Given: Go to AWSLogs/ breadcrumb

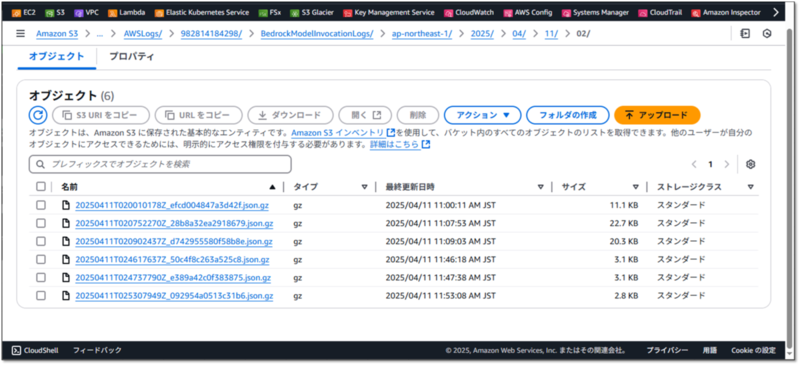Looking at the screenshot, I should pyautogui.click(x=143, y=34).
